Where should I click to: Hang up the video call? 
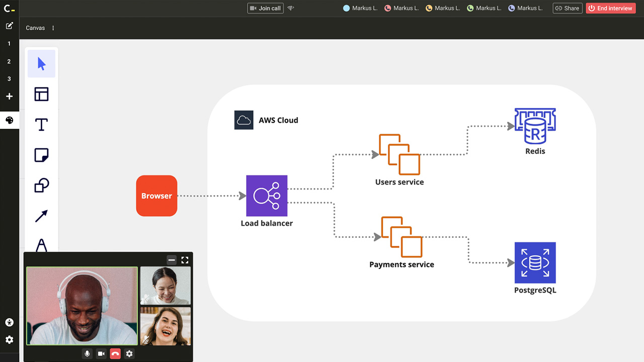point(115,354)
